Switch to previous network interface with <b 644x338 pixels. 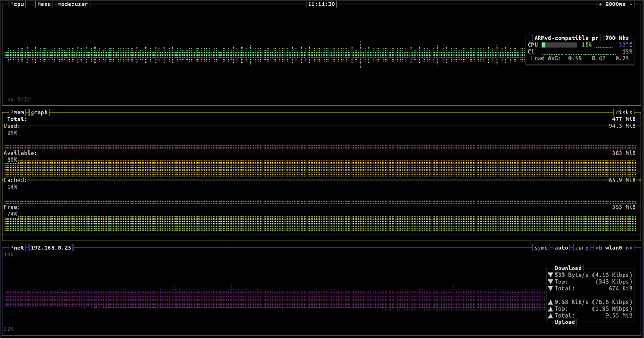[x=598, y=248]
